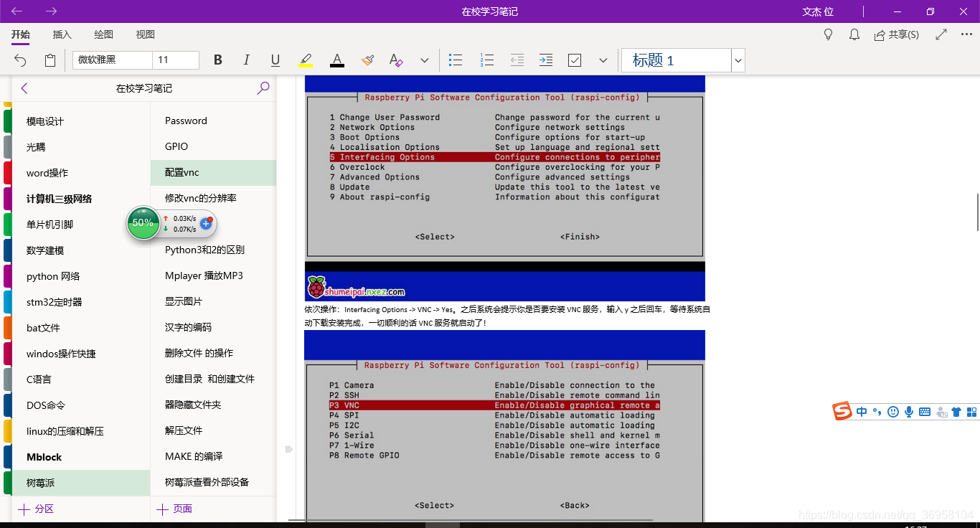Expand more font formatting options
The height and width of the screenshot is (528, 980).
[424, 60]
